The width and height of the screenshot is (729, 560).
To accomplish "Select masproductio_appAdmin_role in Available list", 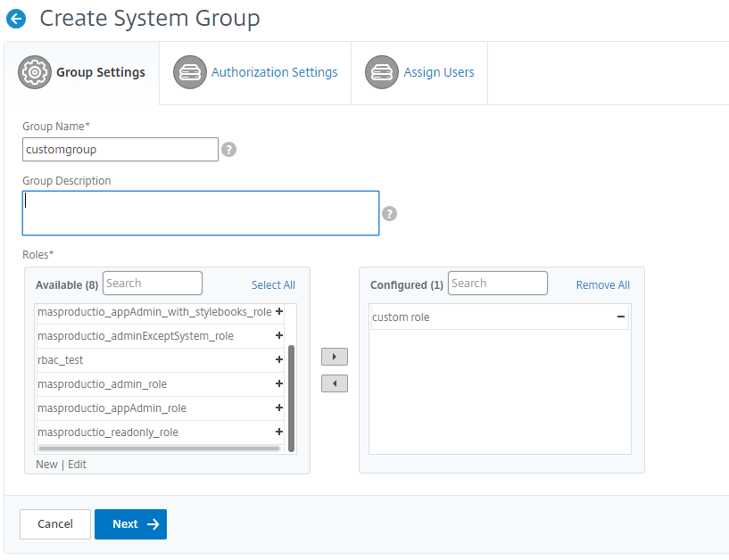I will [x=160, y=408].
